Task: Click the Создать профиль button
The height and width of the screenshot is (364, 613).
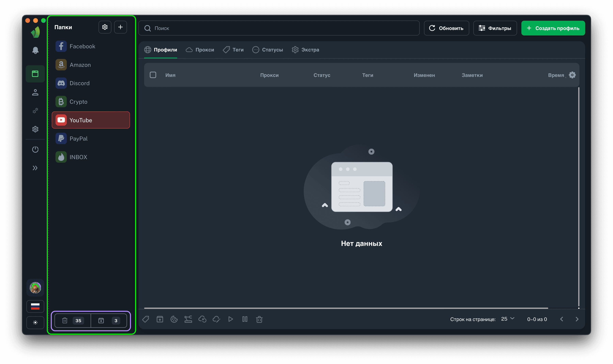Action: click(x=553, y=28)
